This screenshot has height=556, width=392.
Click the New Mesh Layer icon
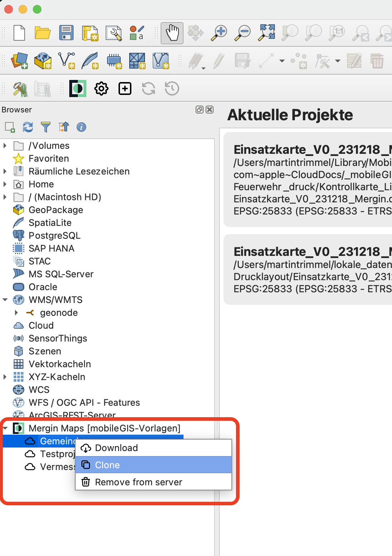click(x=137, y=61)
